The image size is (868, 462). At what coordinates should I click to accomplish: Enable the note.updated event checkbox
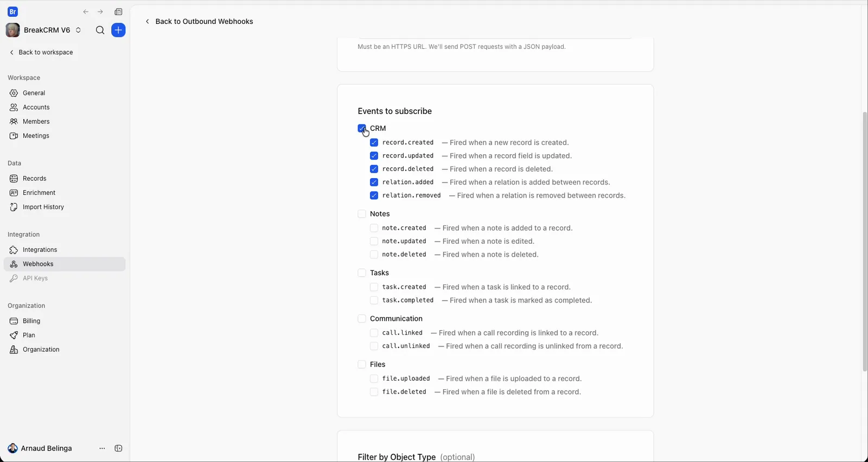coord(374,242)
